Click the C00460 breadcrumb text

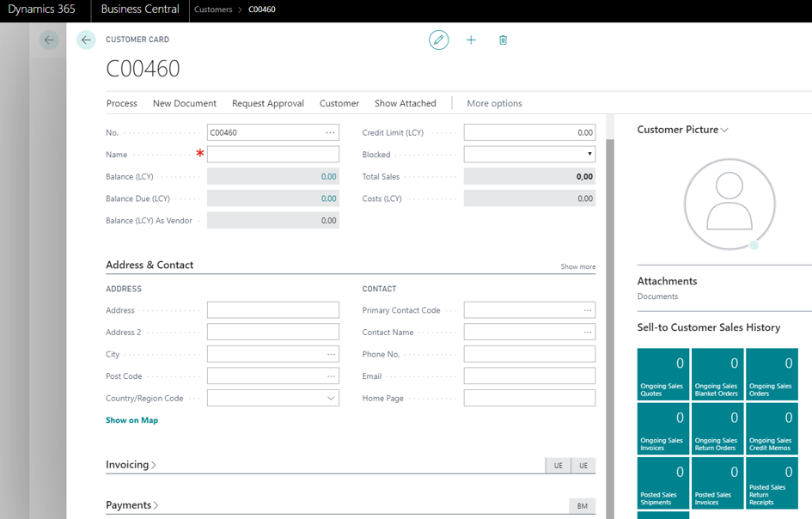pos(261,9)
